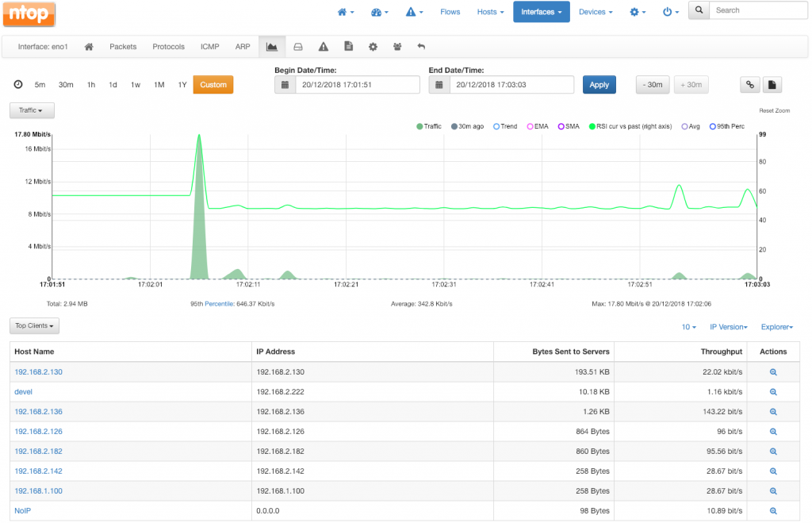This screenshot has height=523, width=812.
Task: Toggle the Traffic series in legend
Action: tap(429, 126)
